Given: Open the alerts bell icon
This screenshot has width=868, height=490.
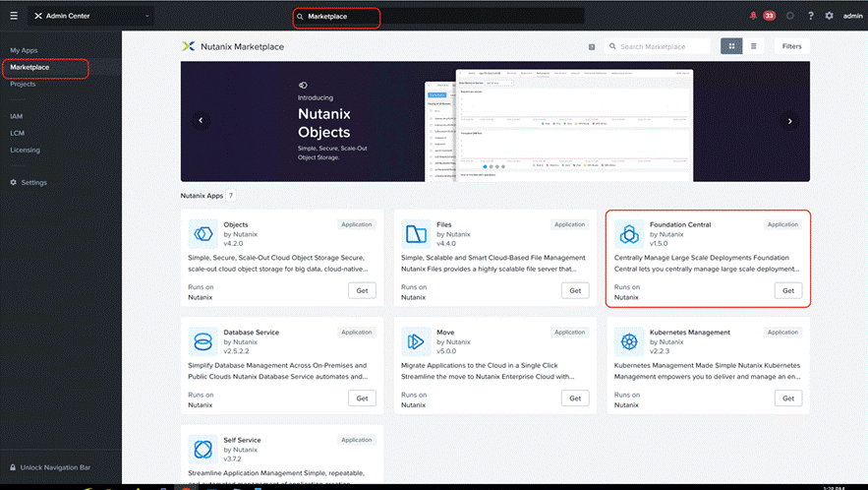Looking at the screenshot, I should pos(753,16).
